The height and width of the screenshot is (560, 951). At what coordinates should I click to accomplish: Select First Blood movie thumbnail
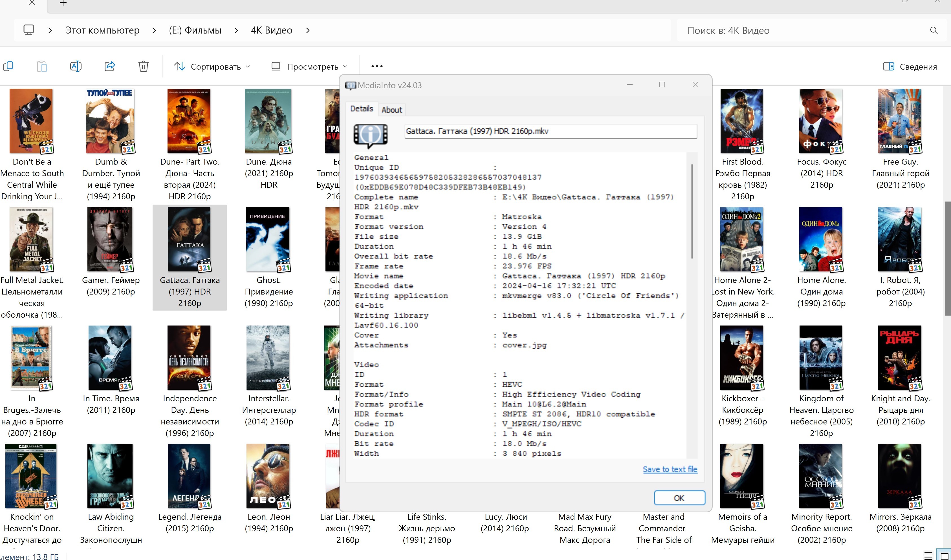tap(742, 121)
